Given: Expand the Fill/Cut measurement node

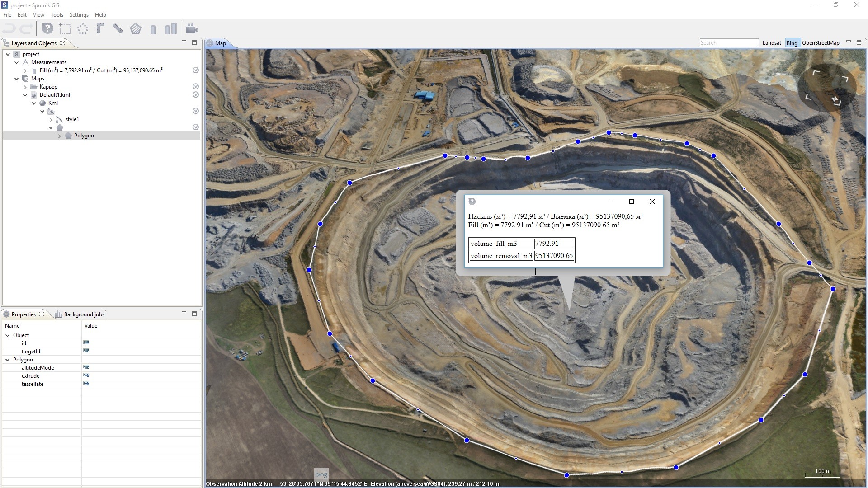Looking at the screenshot, I should click(x=25, y=70).
